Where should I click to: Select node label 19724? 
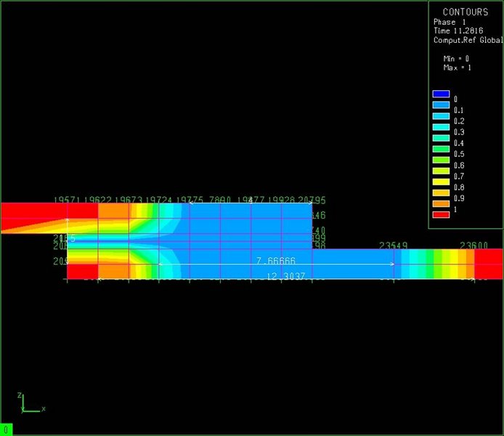point(159,200)
